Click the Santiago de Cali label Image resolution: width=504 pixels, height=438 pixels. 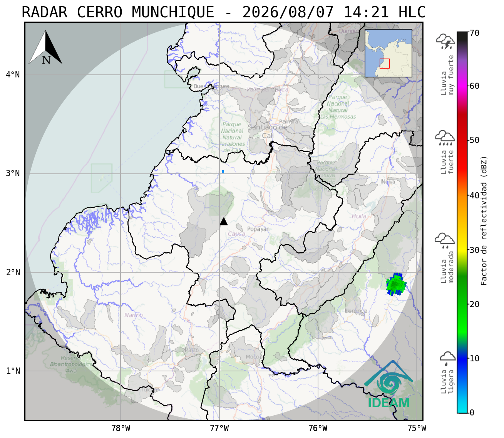[x=268, y=131]
